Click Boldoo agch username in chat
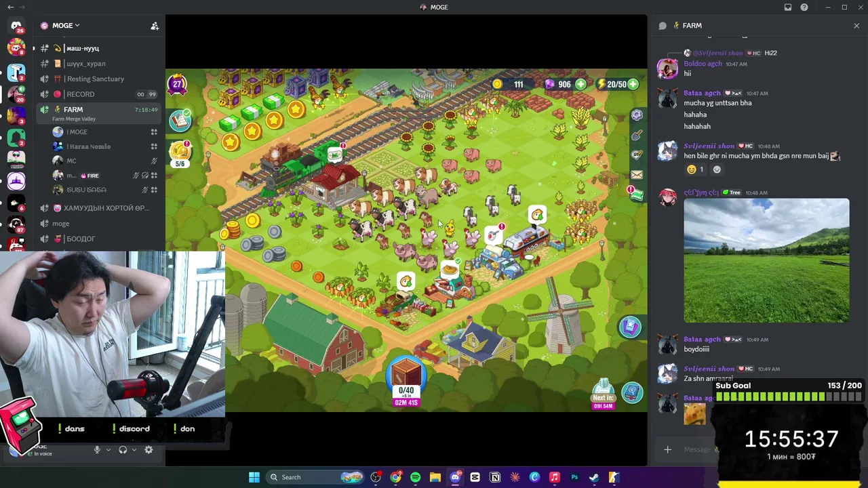The width and height of the screenshot is (868, 488). pos(703,64)
